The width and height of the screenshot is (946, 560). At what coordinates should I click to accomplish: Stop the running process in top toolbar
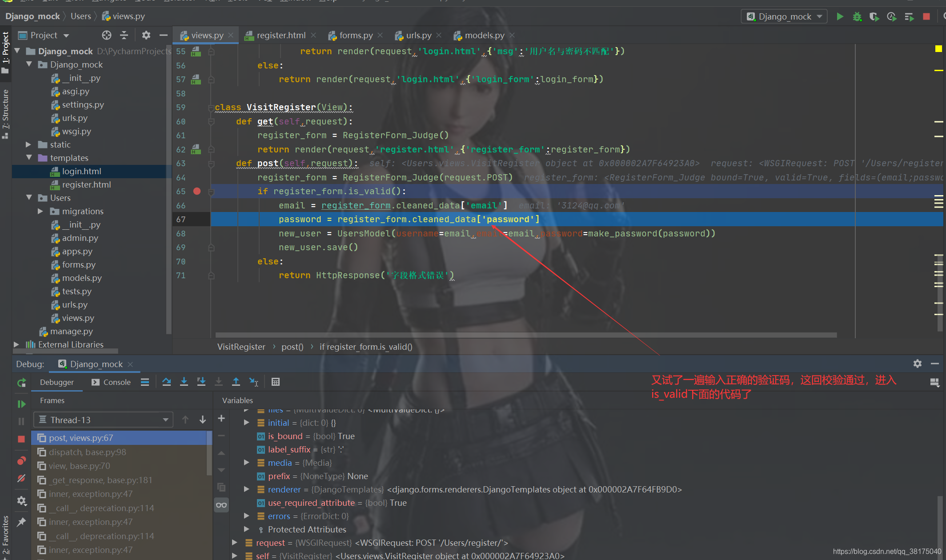(926, 16)
